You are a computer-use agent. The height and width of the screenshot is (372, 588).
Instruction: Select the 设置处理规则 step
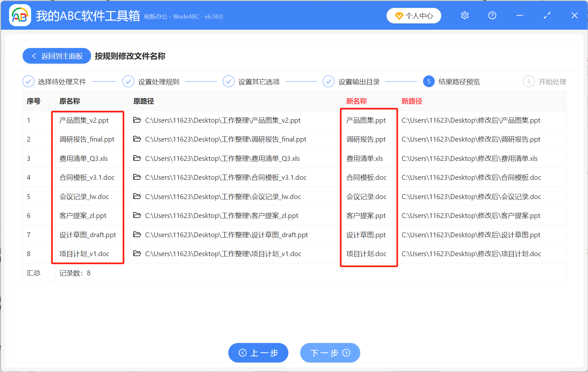click(x=151, y=82)
